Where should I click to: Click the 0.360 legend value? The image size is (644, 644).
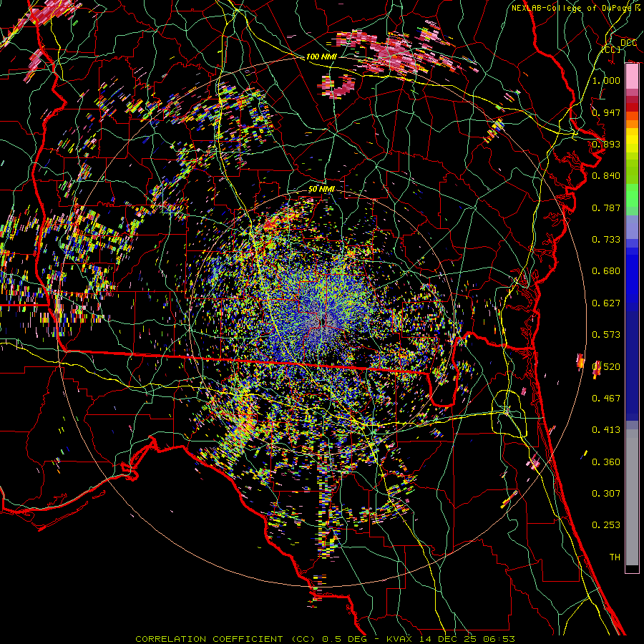pos(606,462)
